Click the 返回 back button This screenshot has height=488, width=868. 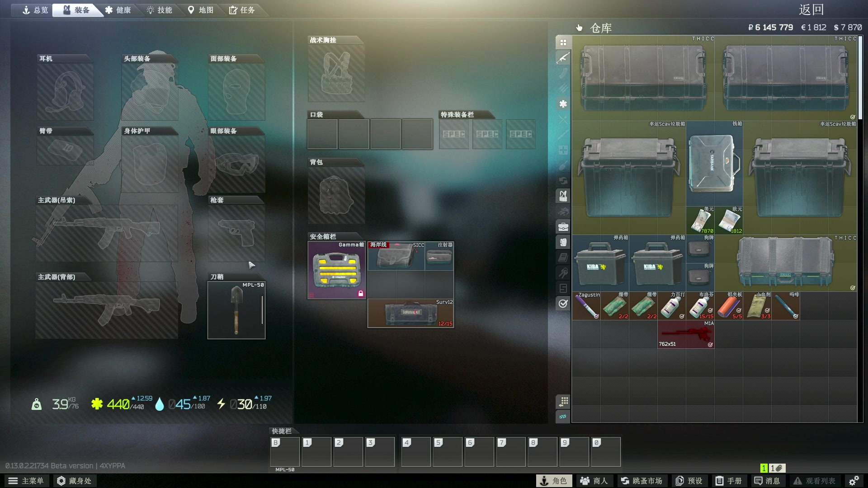[x=811, y=9]
